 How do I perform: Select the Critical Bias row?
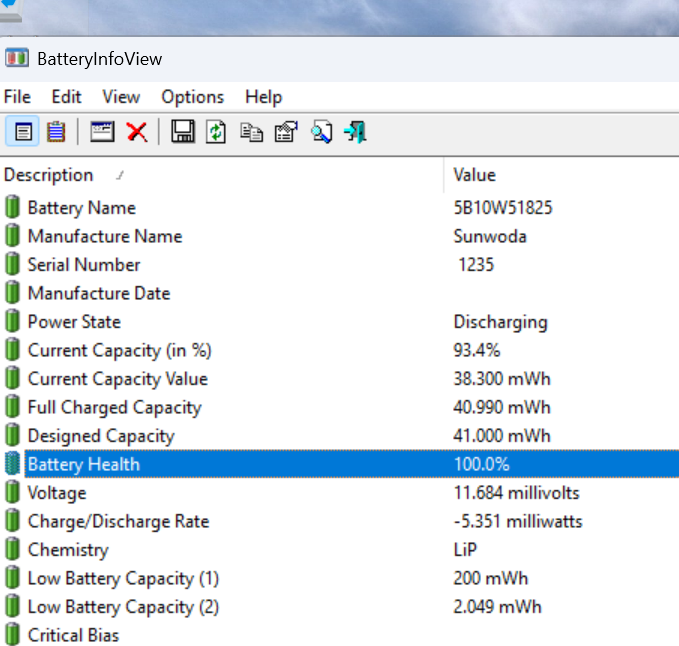340,635
